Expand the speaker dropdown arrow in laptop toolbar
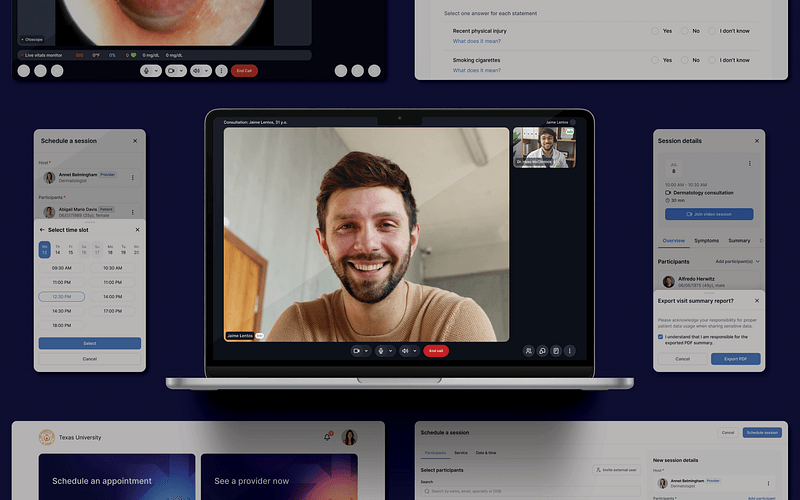Viewport: 800px width, 500px height. coord(415,351)
